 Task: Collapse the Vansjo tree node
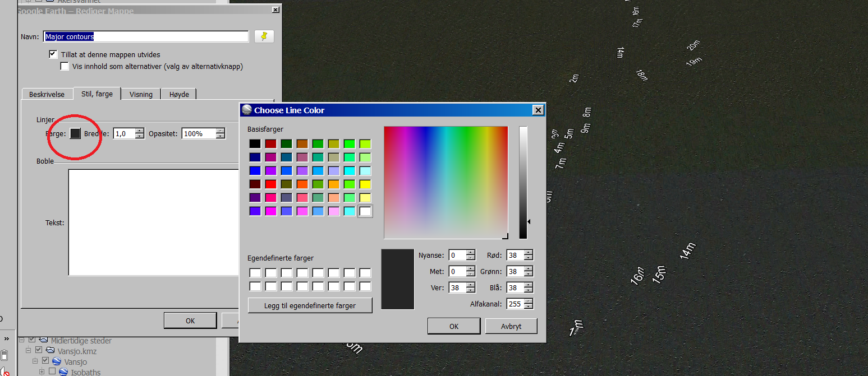(x=35, y=361)
